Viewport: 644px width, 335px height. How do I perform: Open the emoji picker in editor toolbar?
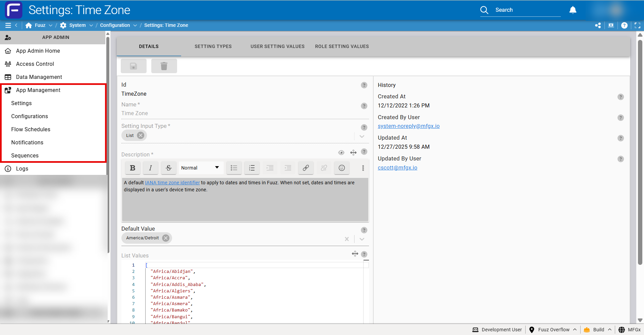(342, 168)
